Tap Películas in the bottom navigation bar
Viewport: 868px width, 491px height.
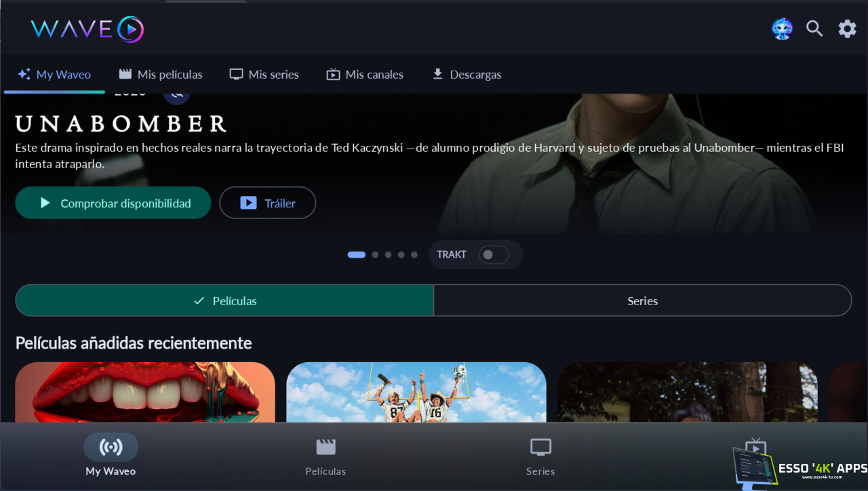pyautogui.click(x=325, y=456)
